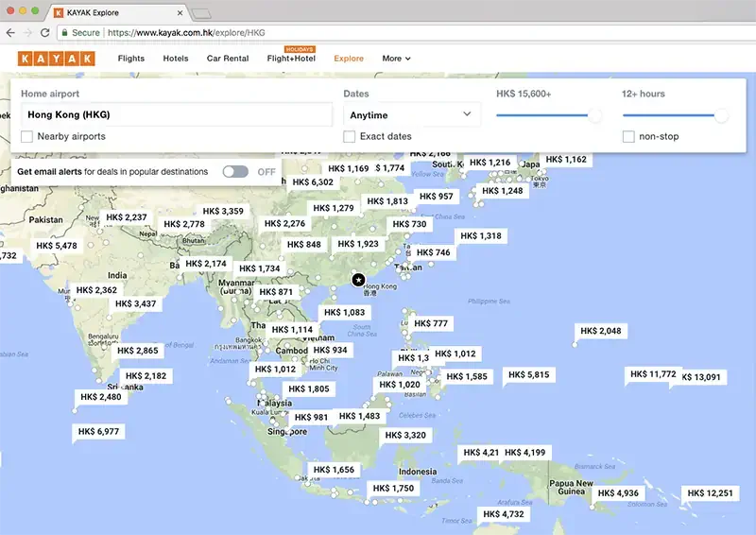Click the HK$ 3,320 price label

[x=405, y=435]
